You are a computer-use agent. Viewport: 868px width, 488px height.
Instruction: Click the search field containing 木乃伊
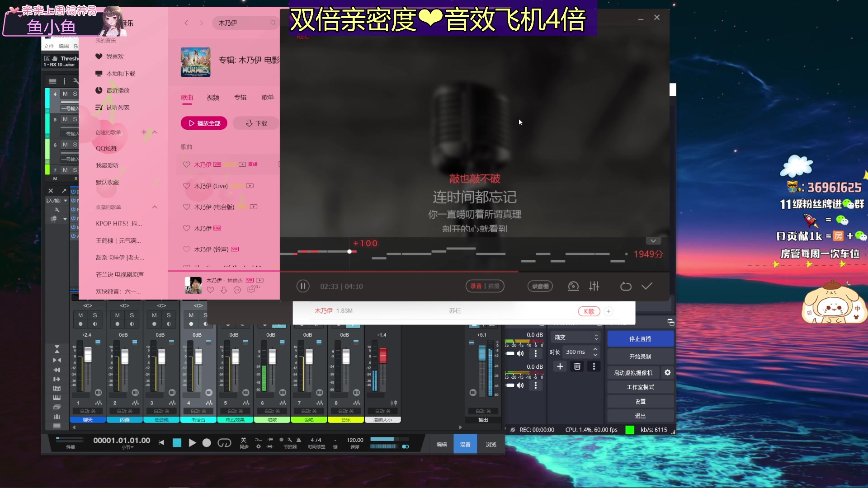245,23
